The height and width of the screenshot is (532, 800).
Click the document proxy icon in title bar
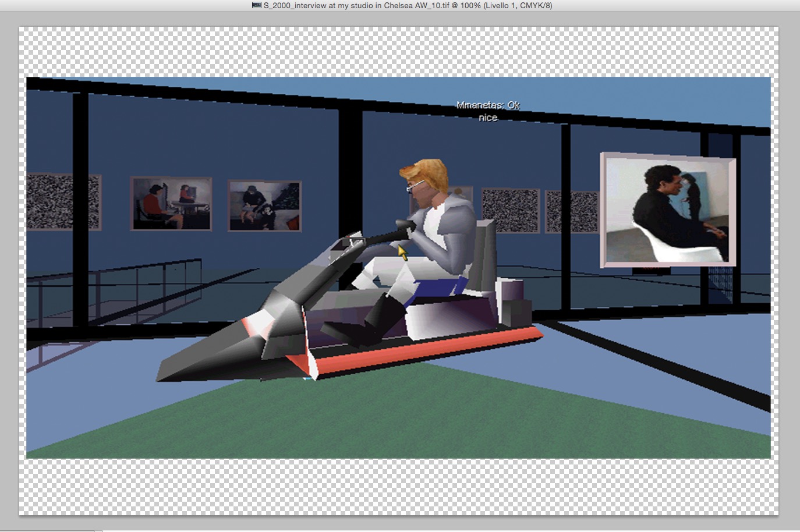256,5
